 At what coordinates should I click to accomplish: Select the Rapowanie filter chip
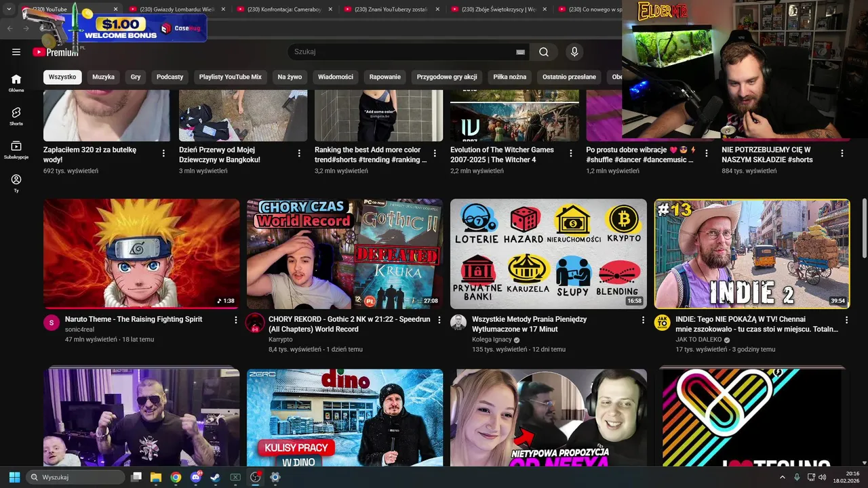pos(385,77)
